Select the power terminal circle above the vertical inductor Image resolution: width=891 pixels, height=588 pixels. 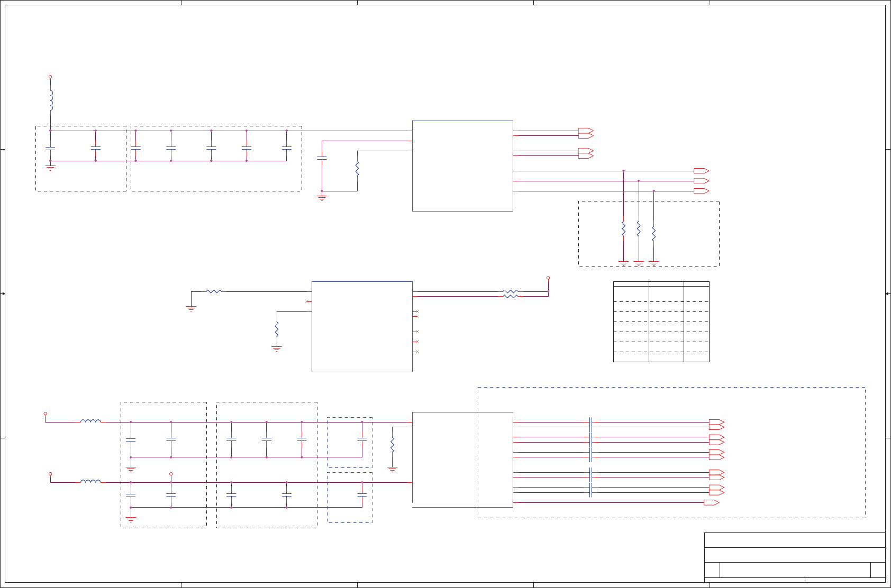[x=50, y=77]
